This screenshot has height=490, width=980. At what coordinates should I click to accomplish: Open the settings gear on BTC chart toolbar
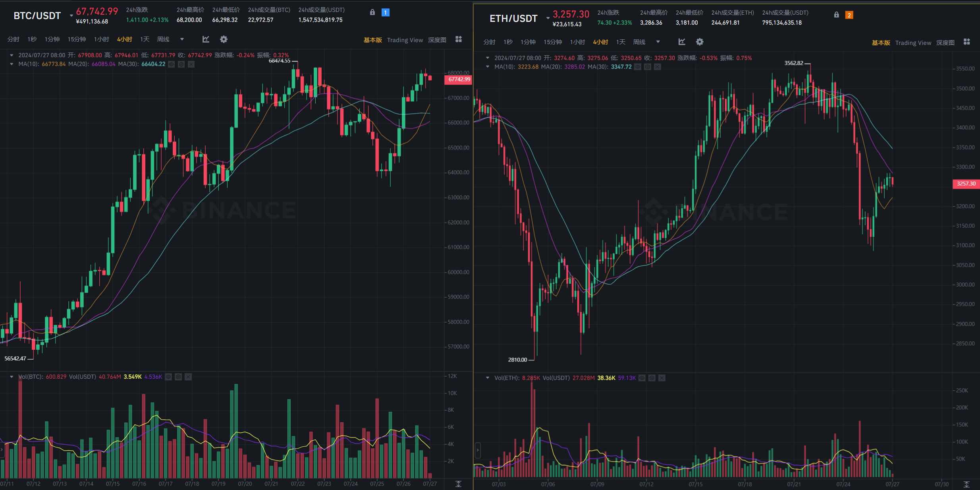(x=224, y=39)
